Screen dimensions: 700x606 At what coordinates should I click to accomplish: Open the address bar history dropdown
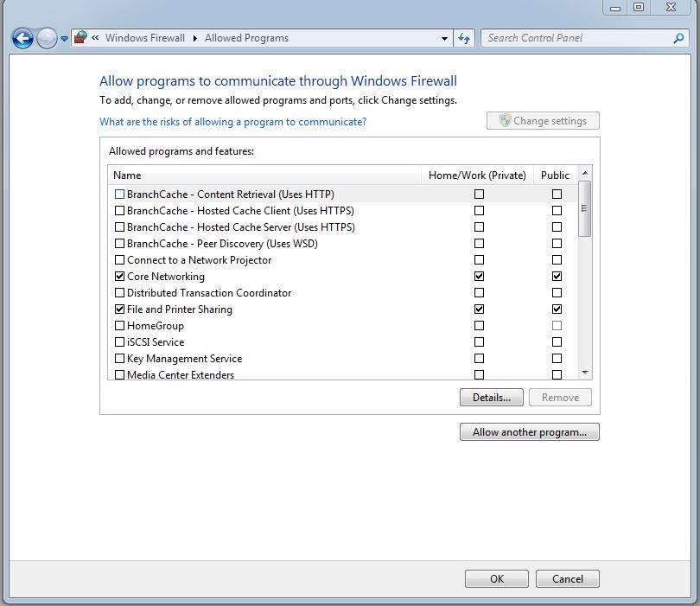click(444, 38)
